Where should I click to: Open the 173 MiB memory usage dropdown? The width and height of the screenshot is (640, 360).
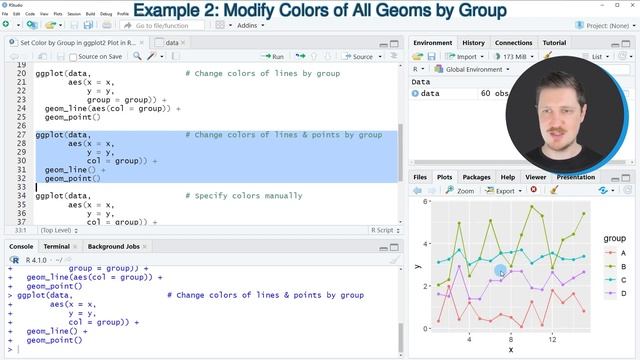click(514, 56)
